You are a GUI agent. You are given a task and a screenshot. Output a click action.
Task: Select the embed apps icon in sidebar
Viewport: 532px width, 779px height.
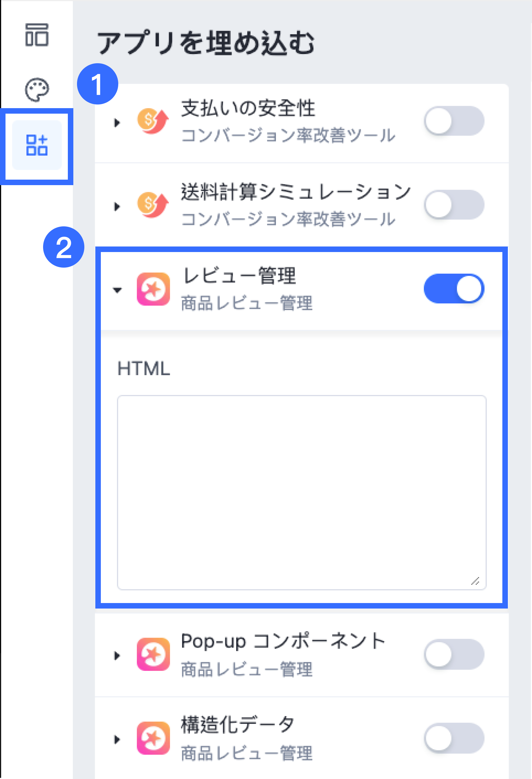pyautogui.click(x=37, y=145)
